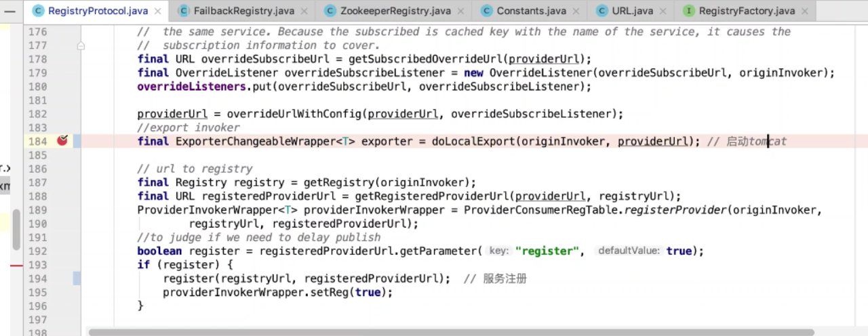
Task: Click line number 187 in the gutter
Action: (38, 182)
